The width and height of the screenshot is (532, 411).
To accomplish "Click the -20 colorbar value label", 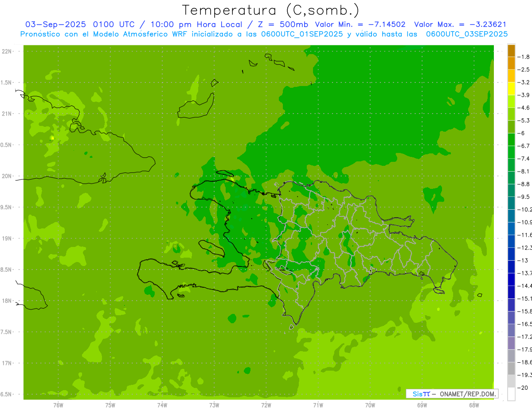I will (523, 388).
